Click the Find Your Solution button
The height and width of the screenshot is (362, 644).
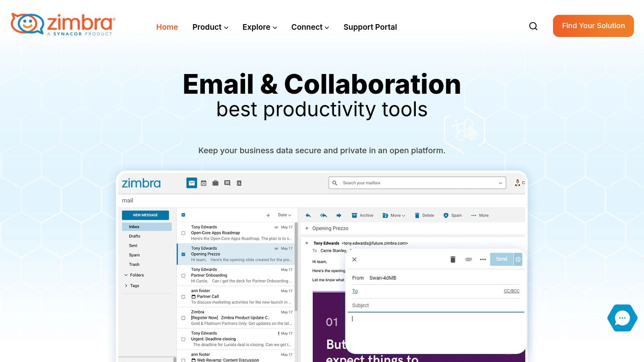click(x=593, y=26)
